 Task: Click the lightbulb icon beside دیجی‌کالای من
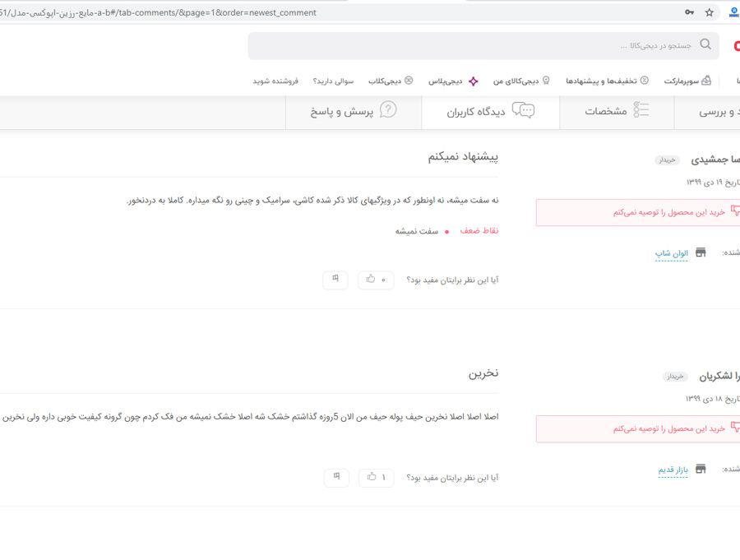click(546, 81)
